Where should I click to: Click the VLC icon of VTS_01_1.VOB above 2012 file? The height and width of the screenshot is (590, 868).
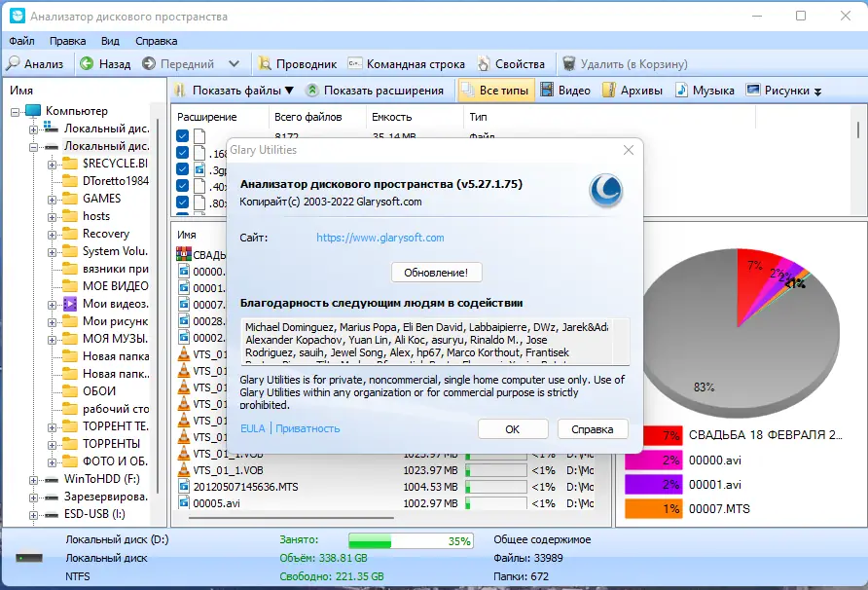click(183, 470)
